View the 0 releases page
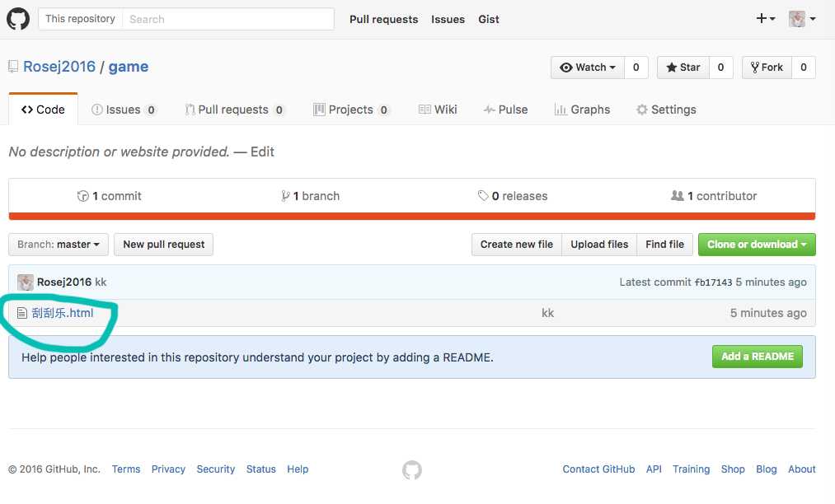This screenshot has width=835, height=504. point(513,196)
